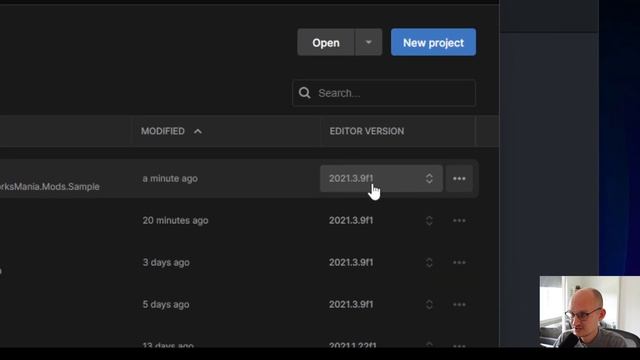
Task: Click the search magnifier icon
Action: (x=304, y=93)
